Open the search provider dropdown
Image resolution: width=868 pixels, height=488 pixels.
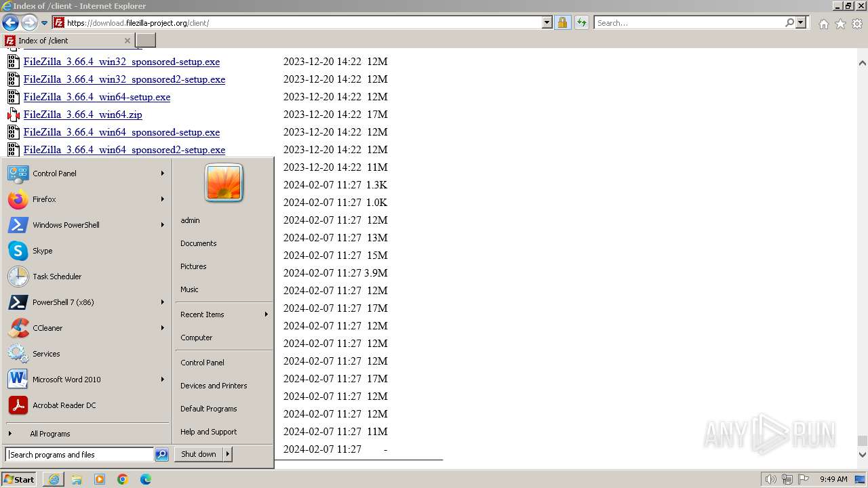click(801, 23)
